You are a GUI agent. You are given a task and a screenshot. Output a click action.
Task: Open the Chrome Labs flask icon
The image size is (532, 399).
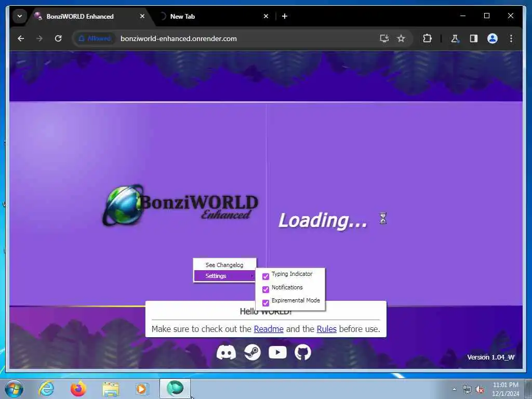click(x=455, y=38)
